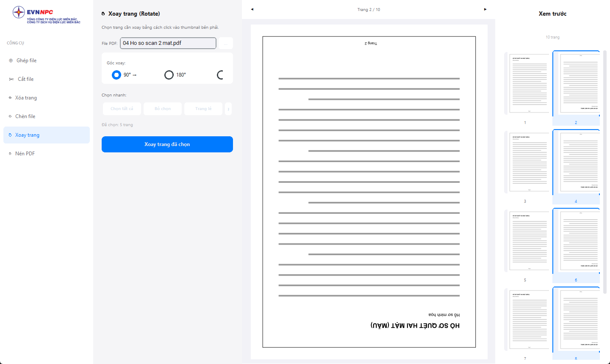Click the '...' browse file button
Screen dimensions: 610x364
225,43
